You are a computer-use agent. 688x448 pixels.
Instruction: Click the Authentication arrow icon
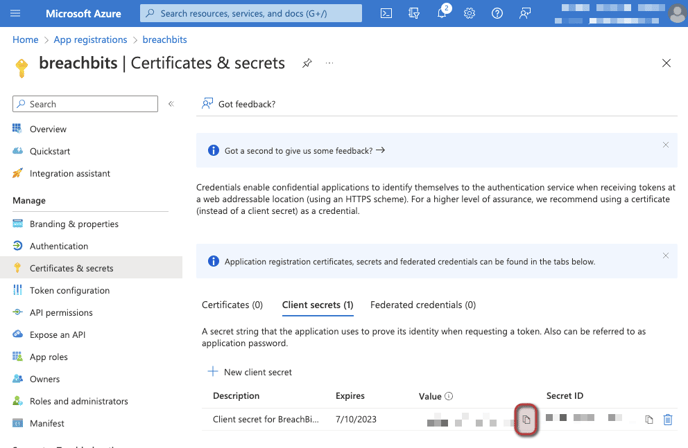click(x=18, y=246)
